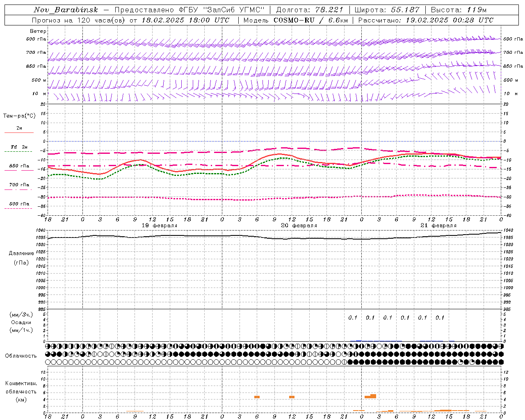Viewport: 525px width, 420px height.
Task: Click the Широта: 55.187 value
Action: 386,10
